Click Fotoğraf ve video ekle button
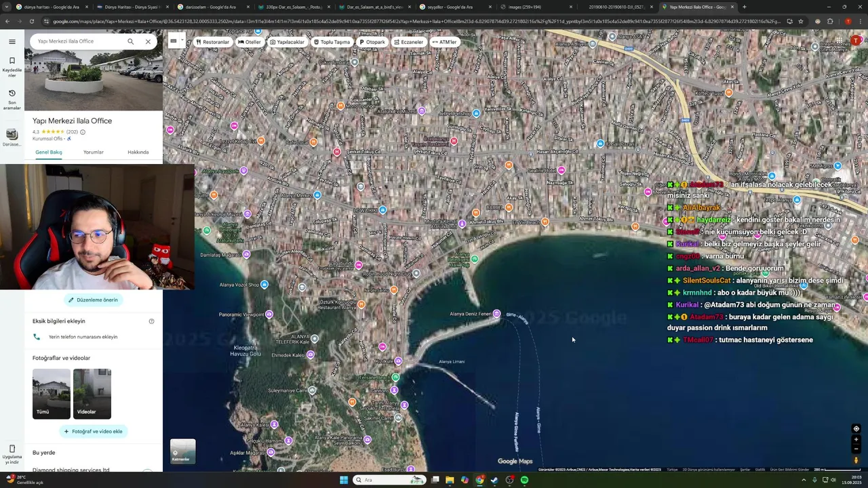Screen dimensions: 868x488 click(x=93, y=431)
